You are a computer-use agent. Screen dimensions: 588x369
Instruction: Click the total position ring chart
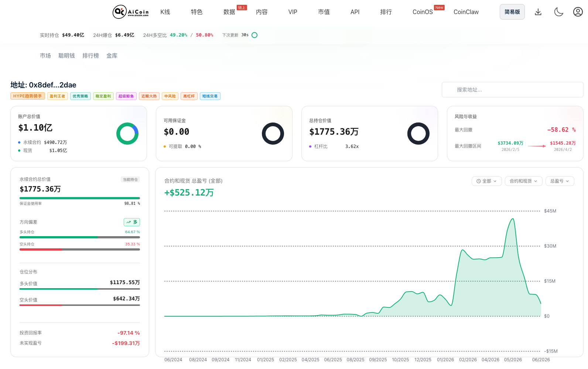coord(418,134)
